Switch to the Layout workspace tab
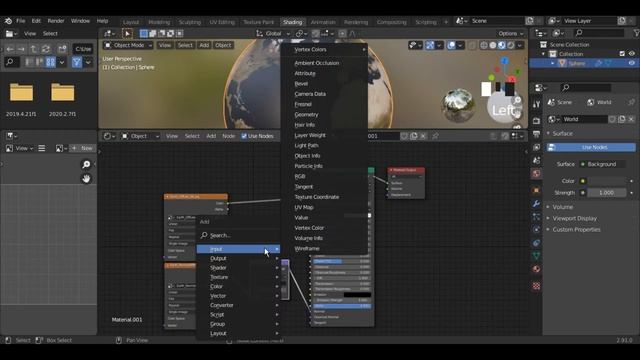 pos(131,22)
